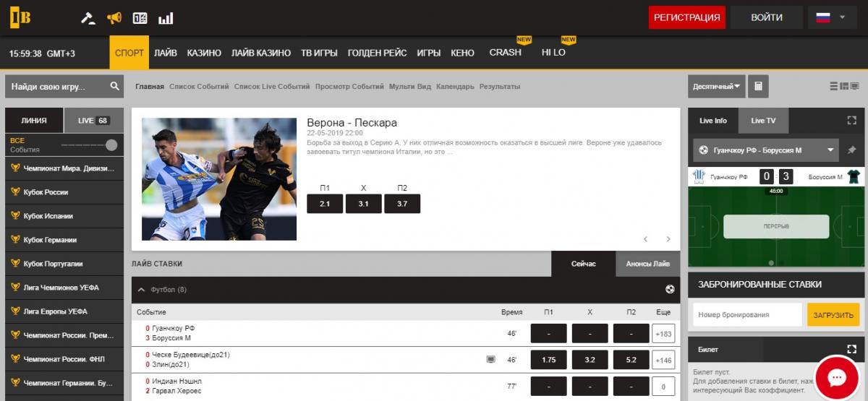Pin the live match widget

(851, 150)
